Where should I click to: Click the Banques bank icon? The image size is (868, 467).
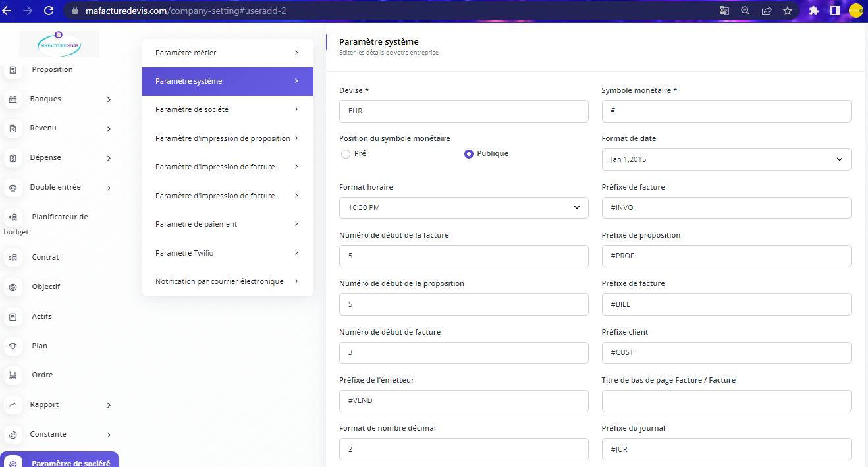13,99
